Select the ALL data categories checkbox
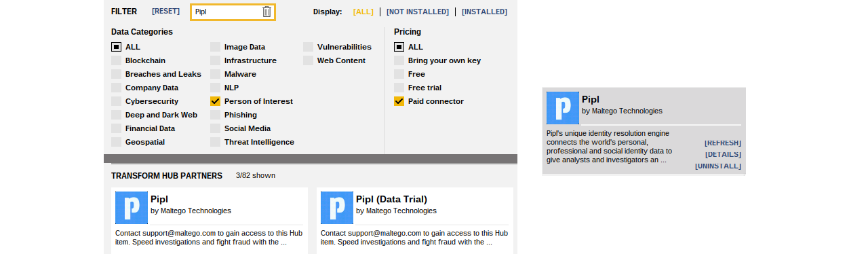 (x=117, y=47)
